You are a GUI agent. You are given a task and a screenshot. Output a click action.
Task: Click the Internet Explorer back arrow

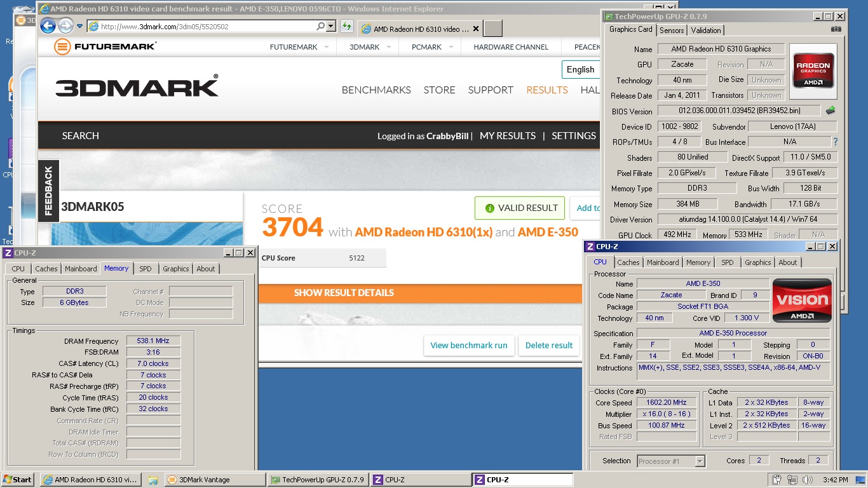[48, 26]
